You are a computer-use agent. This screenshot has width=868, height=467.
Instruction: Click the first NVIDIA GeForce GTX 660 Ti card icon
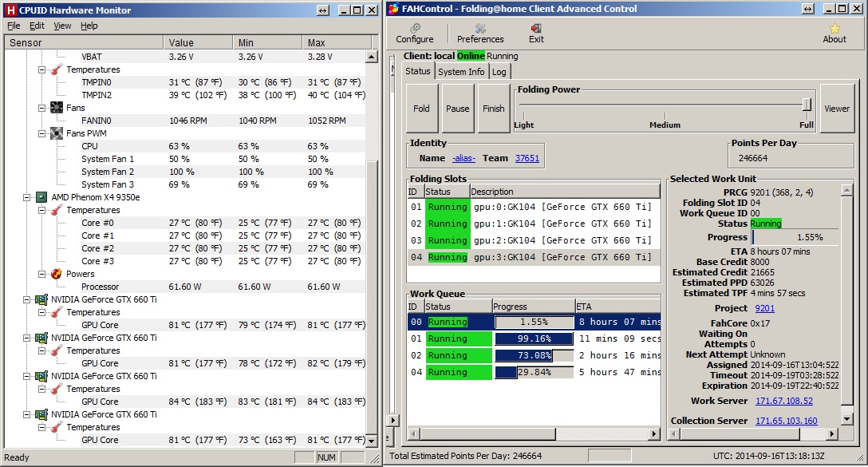coord(41,299)
